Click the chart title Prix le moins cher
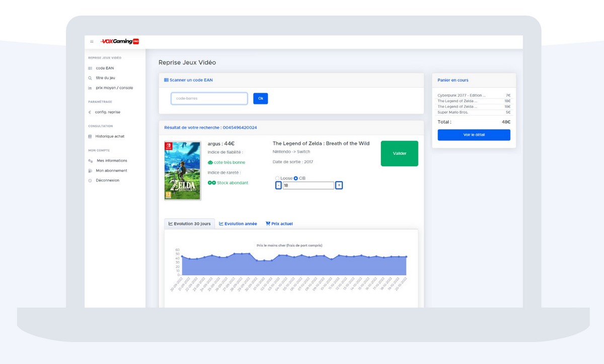 coord(289,245)
